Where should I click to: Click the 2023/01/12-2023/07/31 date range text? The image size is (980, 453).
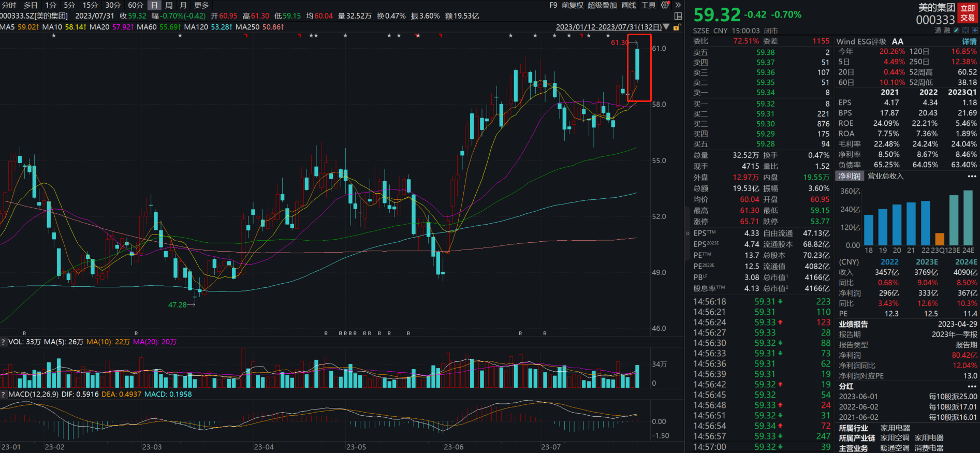point(608,27)
